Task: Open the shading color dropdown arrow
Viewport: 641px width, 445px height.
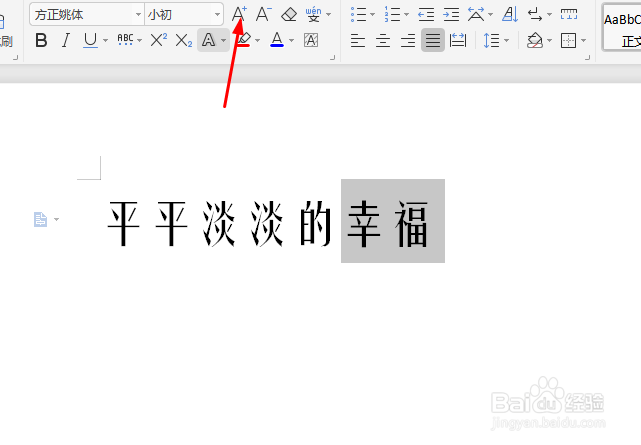Action: click(549, 40)
